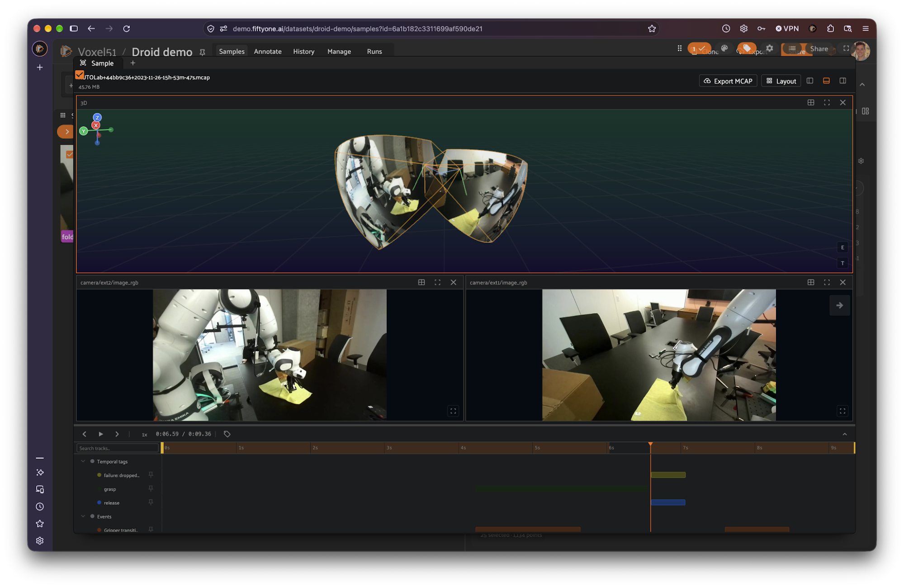Fullscreen the 3D panel
The width and height of the screenshot is (904, 588).
(x=826, y=103)
